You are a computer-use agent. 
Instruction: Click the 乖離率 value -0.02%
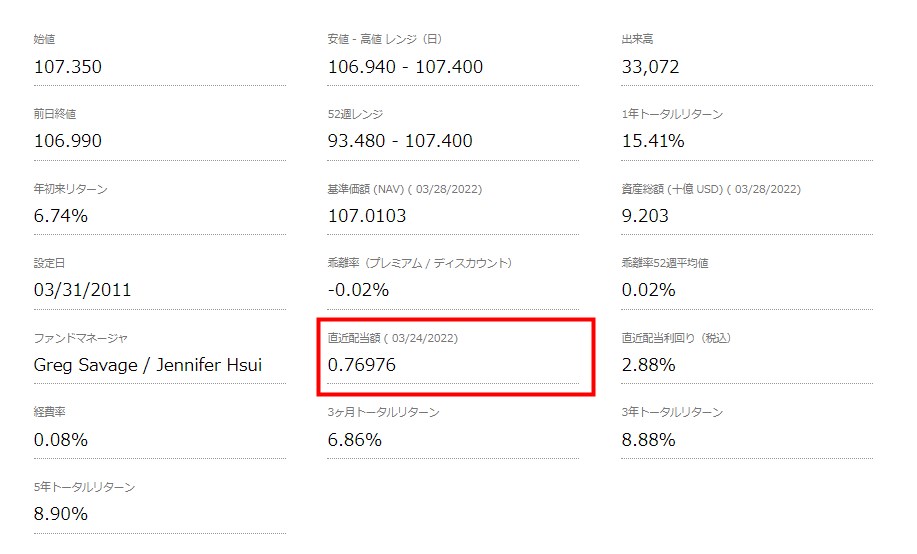(x=358, y=290)
